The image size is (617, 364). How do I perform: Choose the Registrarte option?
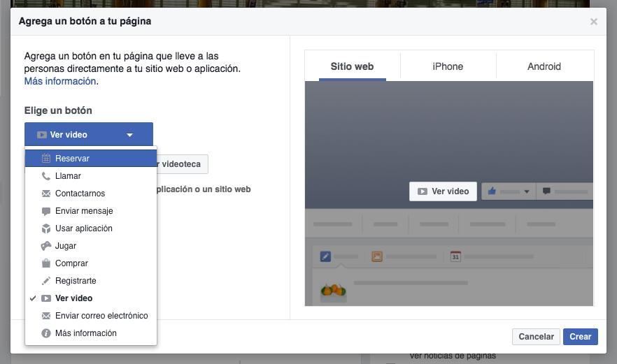[x=90, y=281]
